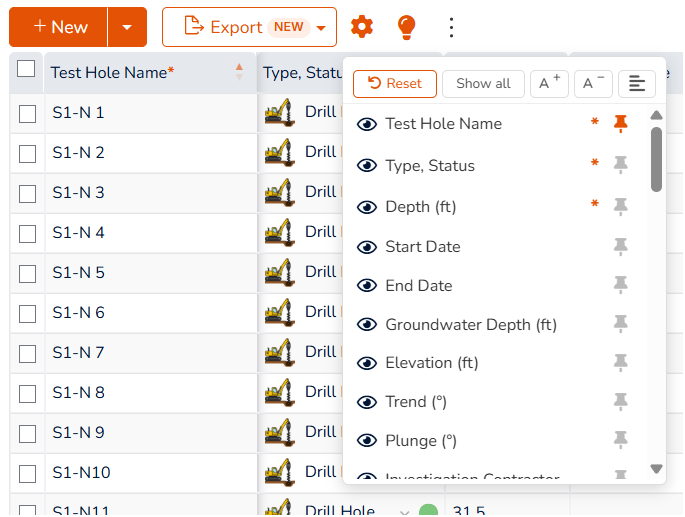
Task: Click the Export button
Action: tap(249, 27)
